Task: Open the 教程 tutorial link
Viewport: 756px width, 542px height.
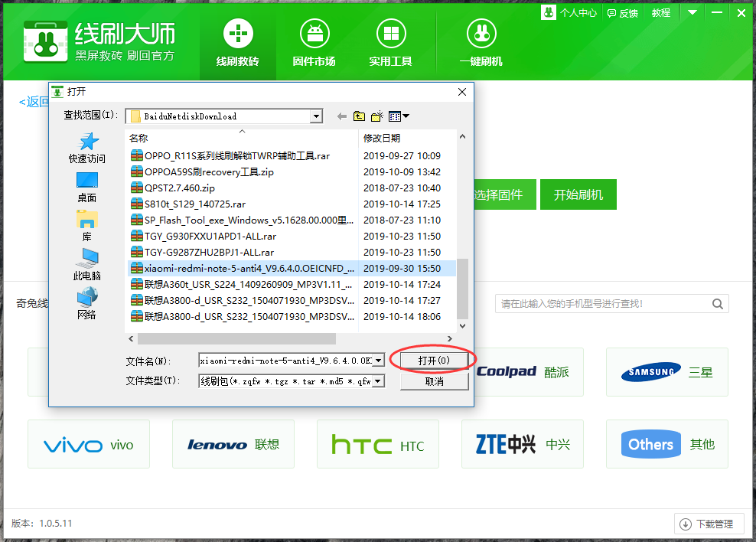Action: tap(661, 13)
